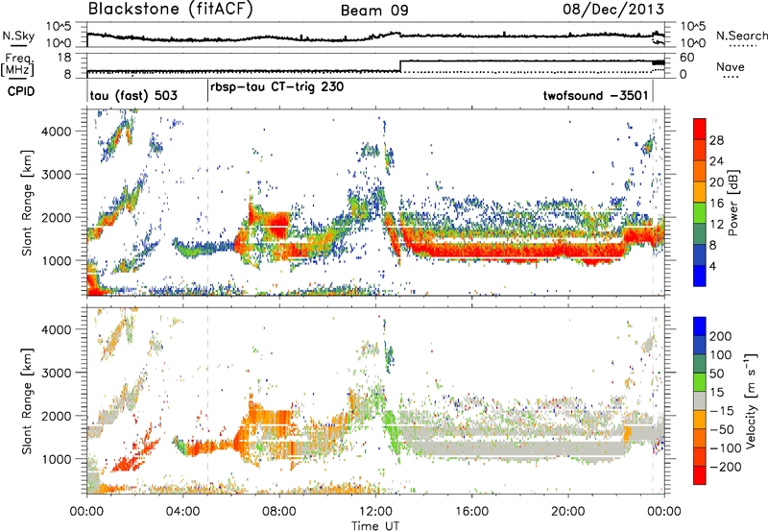The width and height of the screenshot is (768, 532).
Task: Click the 'N.Sky' legend label
Action: pyautogui.click(x=18, y=36)
